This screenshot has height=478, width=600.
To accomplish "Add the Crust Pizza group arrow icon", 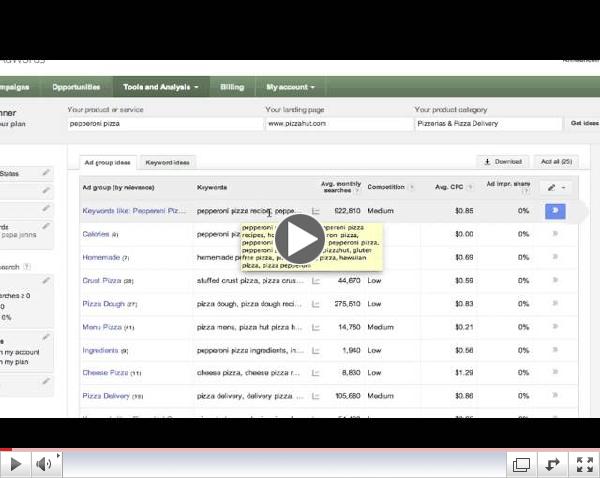I will (555, 280).
